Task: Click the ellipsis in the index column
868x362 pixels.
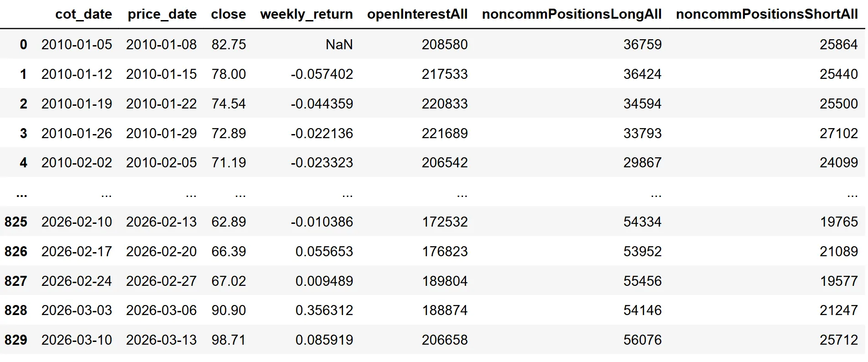Action: pos(21,194)
